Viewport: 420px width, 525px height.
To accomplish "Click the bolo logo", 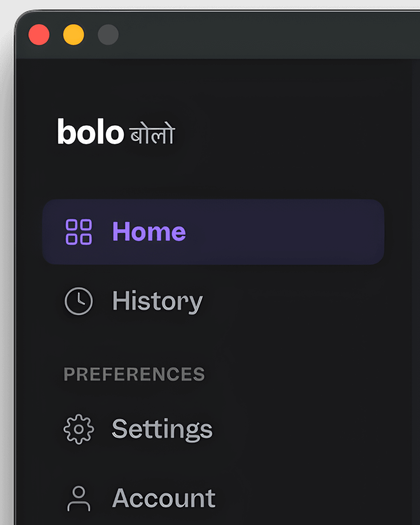I will coord(90,133).
